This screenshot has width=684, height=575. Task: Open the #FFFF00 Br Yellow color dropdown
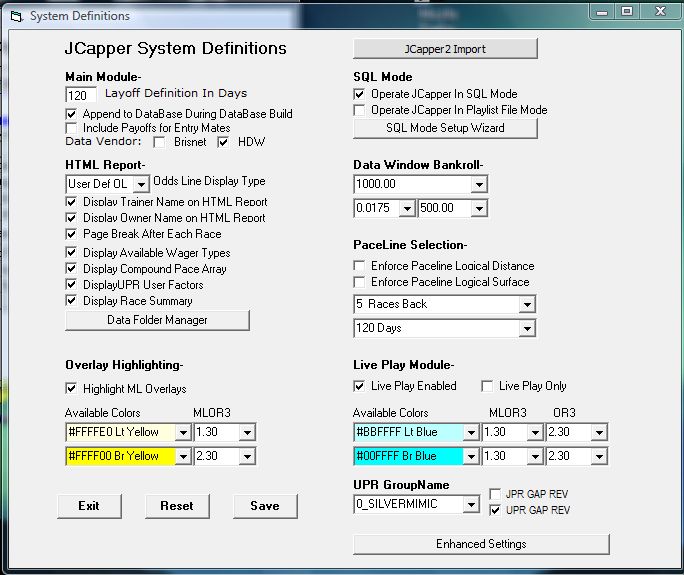(183, 456)
